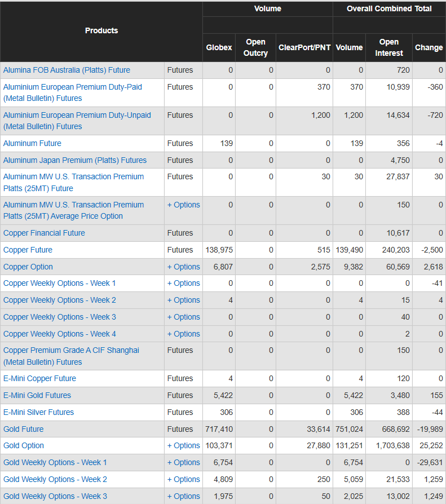Select E-Mini Silver Futures open interest 388
Viewport: 446px width, 504px height.
[x=403, y=412]
